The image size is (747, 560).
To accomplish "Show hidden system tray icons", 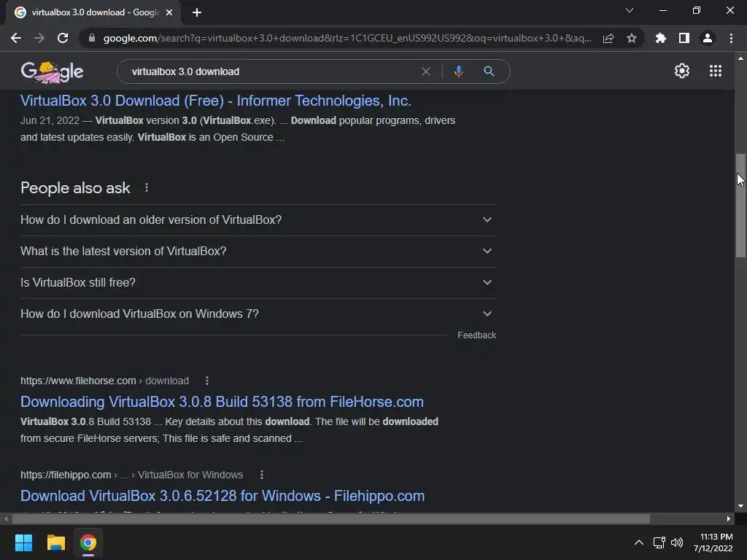I will point(639,542).
